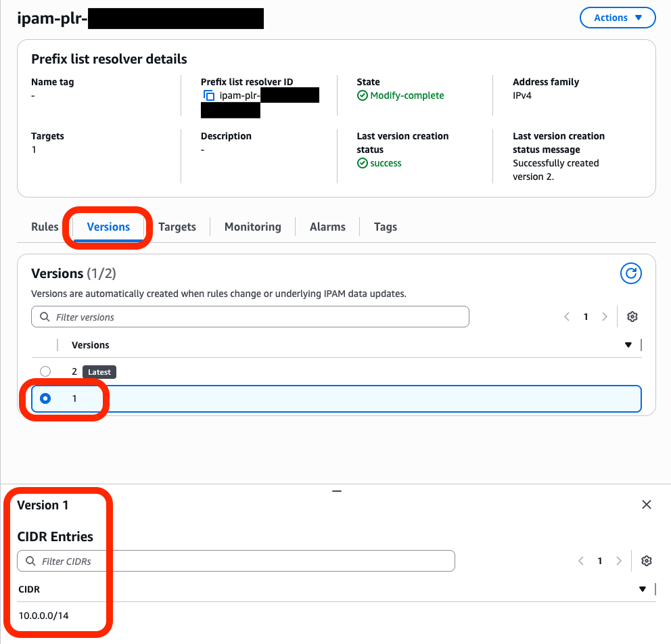Go to next page of Versions
The image size is (671, 644).
[x=605, y=317]
